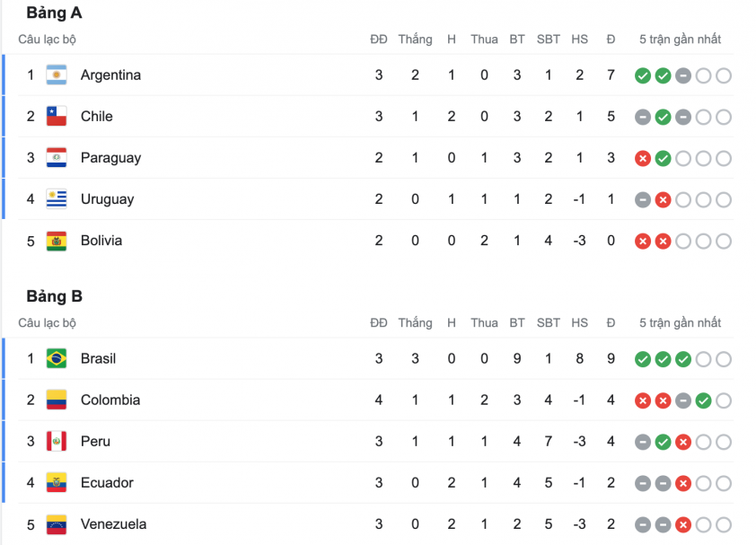Screen dimensions: 756x545
Task: Click the Ecuador flag icon
Action: coord(57,483)
